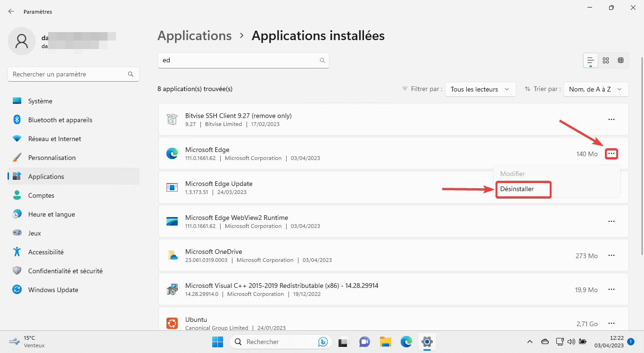This screenshot has height=353, width=644.
Task: Open Microsoft Edge from the taskbar
Action: pos(406,341)
